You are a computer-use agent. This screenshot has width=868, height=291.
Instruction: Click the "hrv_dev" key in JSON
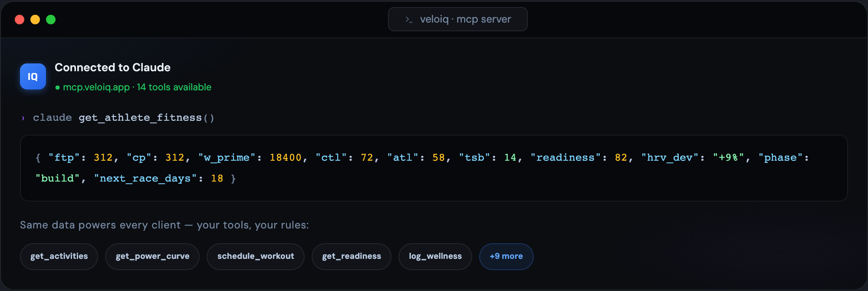670,158
